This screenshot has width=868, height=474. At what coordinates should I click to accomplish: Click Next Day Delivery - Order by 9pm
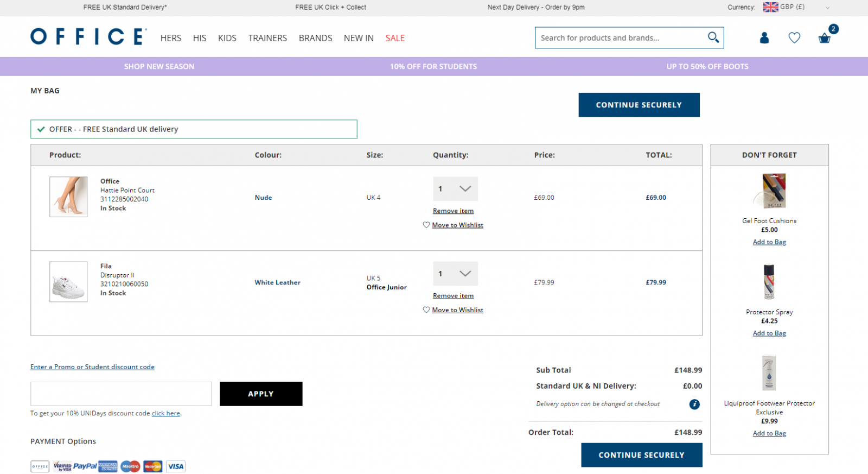tap(536, 7)
